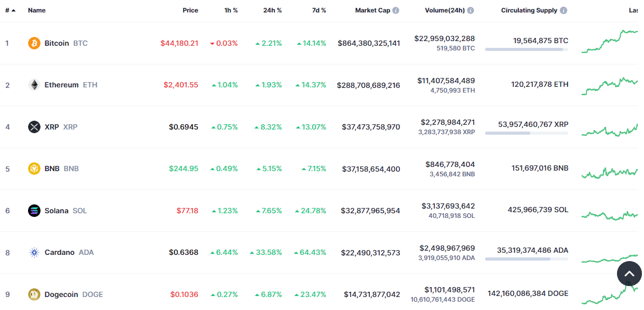Viewport: 644px width, 310px height.
Task: Sort by Price column header
Action: pyautogui.click(x=191, y=10)
